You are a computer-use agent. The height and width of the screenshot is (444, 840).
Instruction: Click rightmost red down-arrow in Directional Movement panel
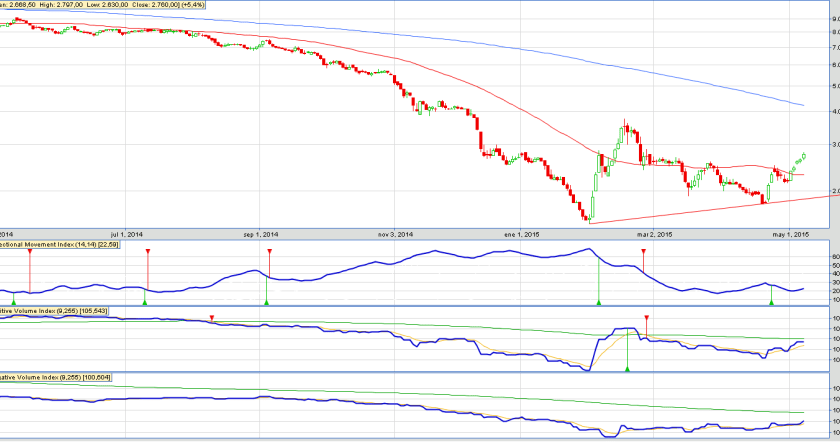click(x=643, y=252)
